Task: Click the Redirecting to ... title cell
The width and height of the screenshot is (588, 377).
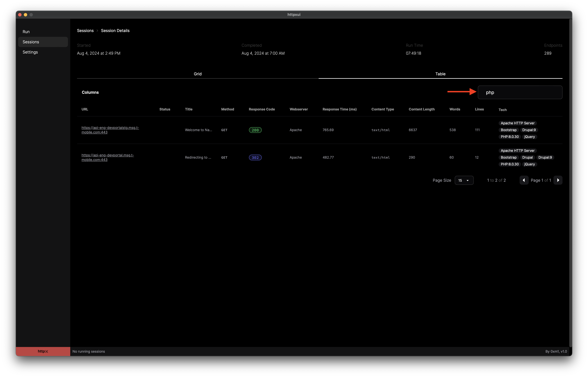Action: (x=198, y=157)
